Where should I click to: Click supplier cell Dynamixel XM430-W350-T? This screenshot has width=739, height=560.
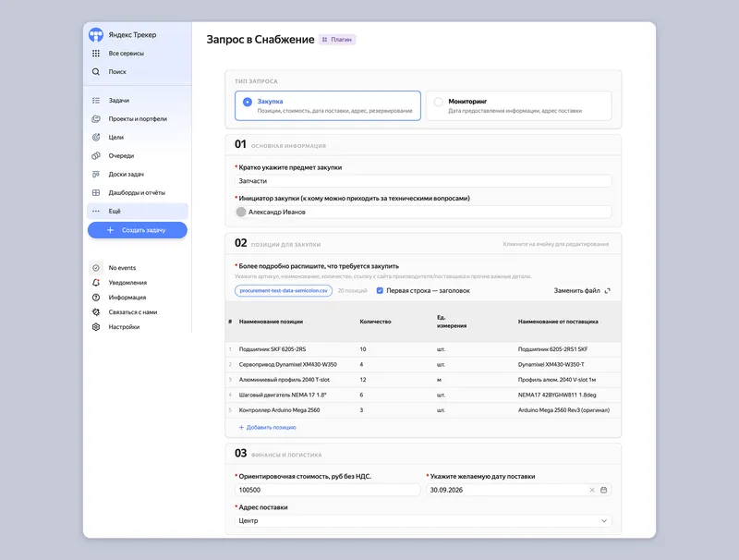click(551, 364)
